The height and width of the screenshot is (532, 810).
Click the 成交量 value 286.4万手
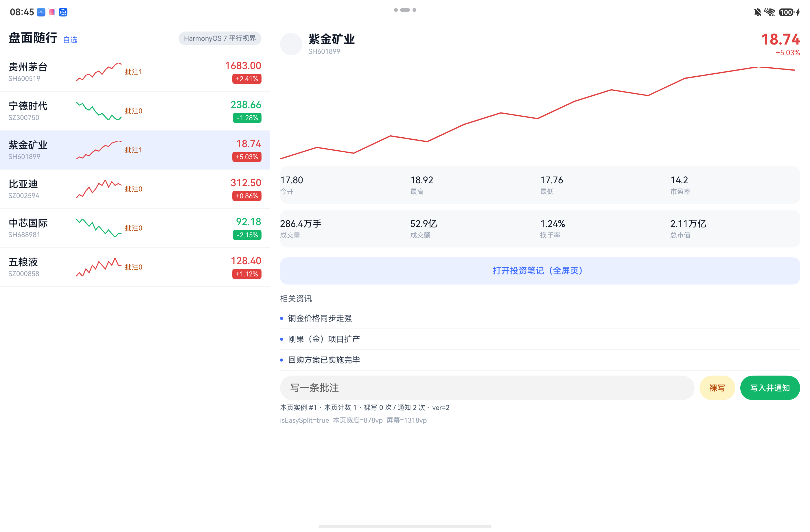301,223
